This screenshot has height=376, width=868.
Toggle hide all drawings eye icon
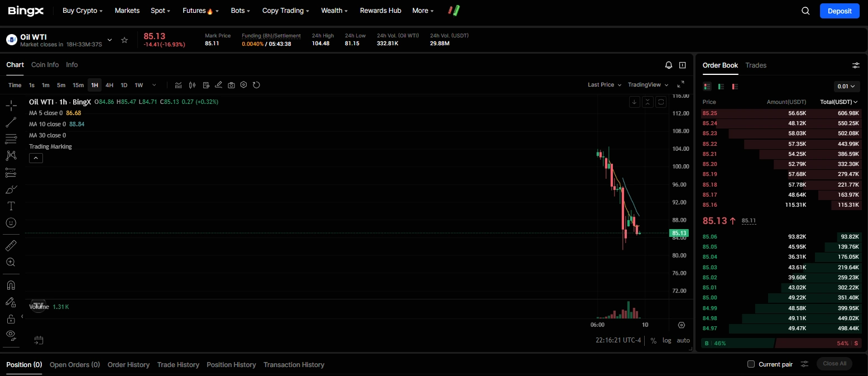(11, 335)
